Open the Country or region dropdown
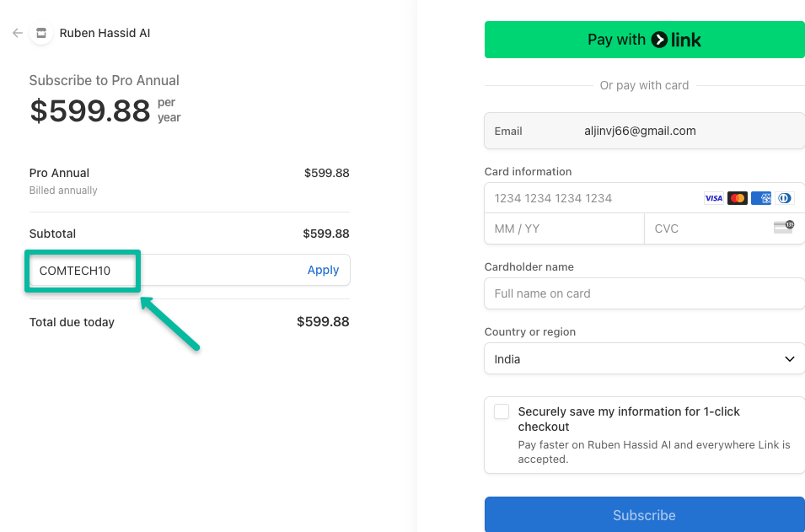This screenshot has width=805, height=532. 644,358
